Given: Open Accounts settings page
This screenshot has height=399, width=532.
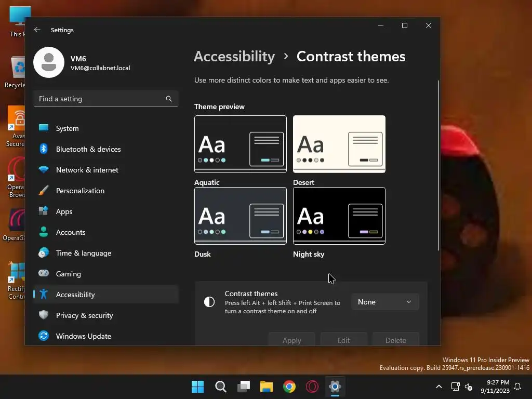Looking at the screenshot, I should 106,232.
